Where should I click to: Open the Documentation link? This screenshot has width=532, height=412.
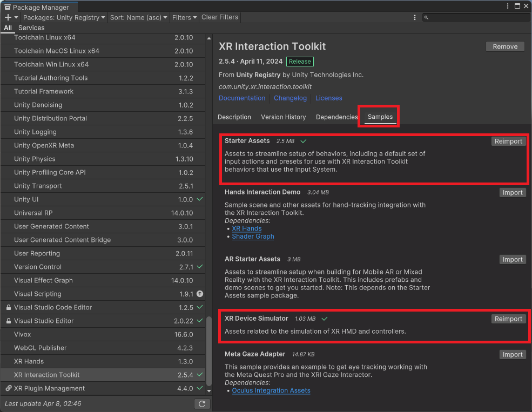point(242,98)
